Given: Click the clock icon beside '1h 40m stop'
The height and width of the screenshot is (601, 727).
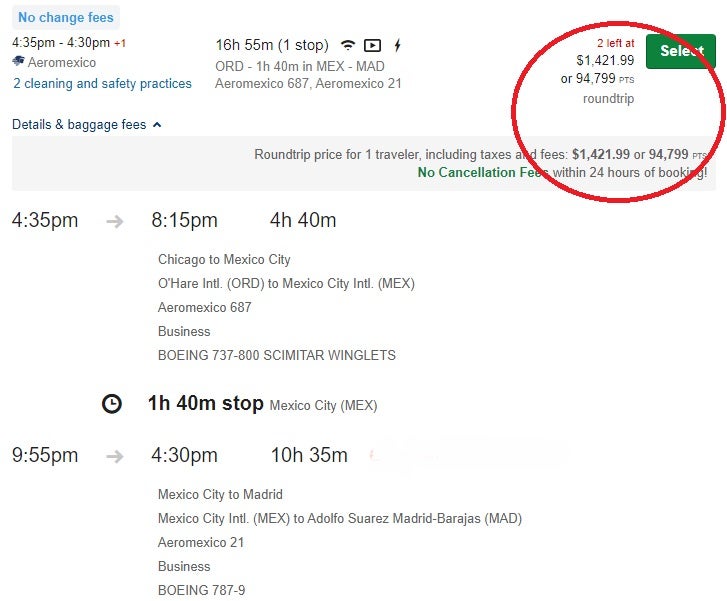Looking at the screenshot, I should (112, 403).
